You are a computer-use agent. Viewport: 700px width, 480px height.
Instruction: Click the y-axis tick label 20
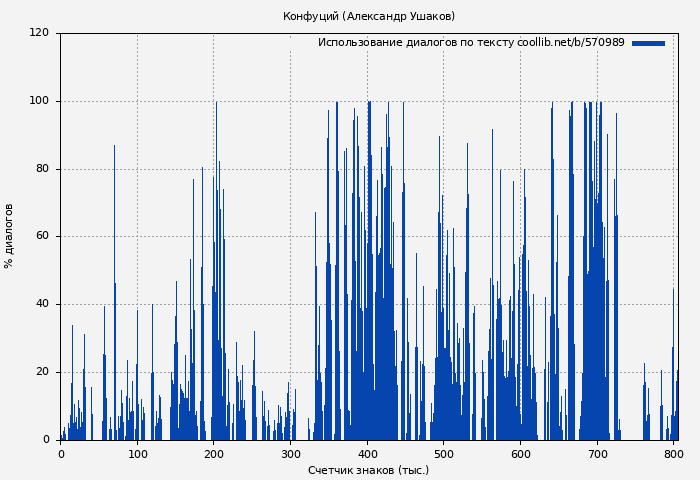click(42, 372)
